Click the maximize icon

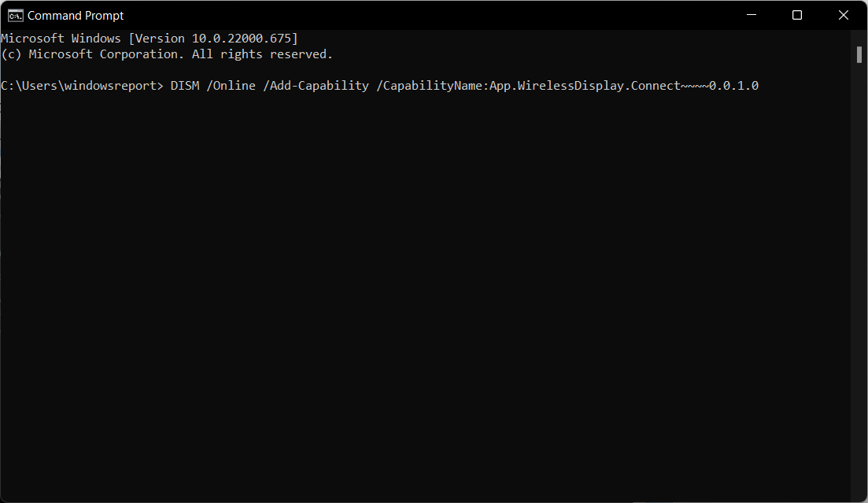(x=796, y=15)
